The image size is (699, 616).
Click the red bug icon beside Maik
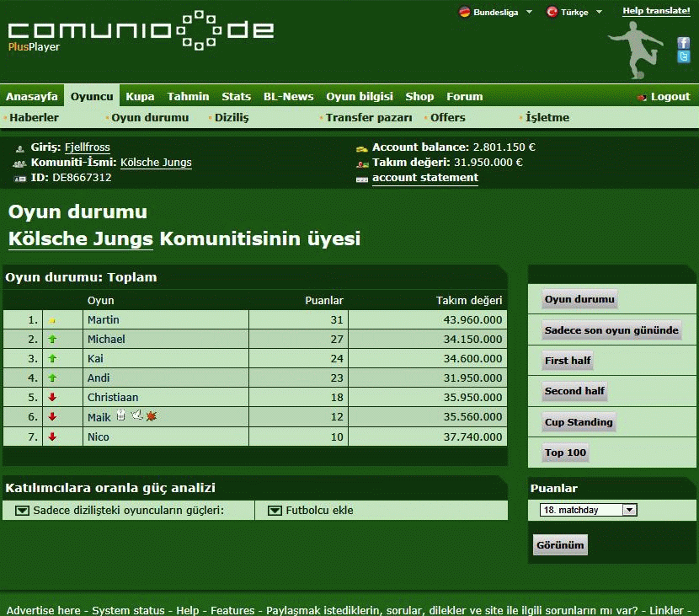point(152,415)
